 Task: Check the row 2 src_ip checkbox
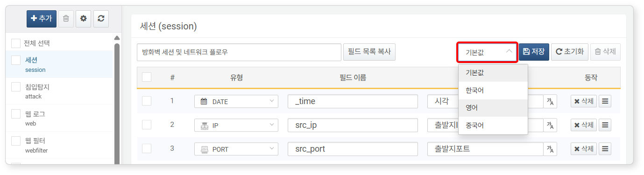pyautogui.click(x=147, y=125)
